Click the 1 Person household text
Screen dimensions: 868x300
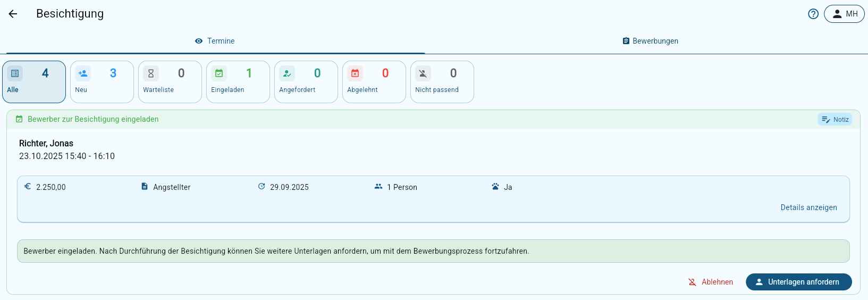[x=402, y=187]
